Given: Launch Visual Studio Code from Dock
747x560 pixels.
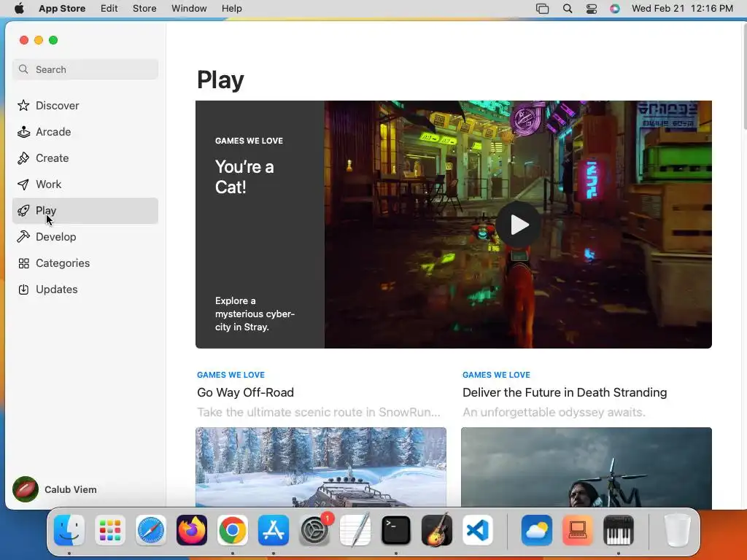Looking at the screenshot, I should coord(478,530).
